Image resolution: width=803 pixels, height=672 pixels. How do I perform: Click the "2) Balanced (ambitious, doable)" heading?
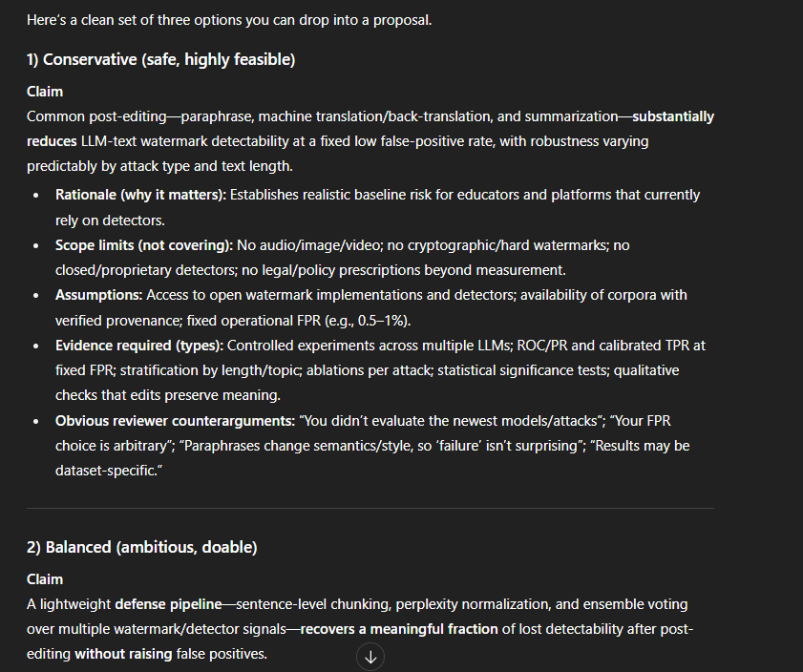141,547
